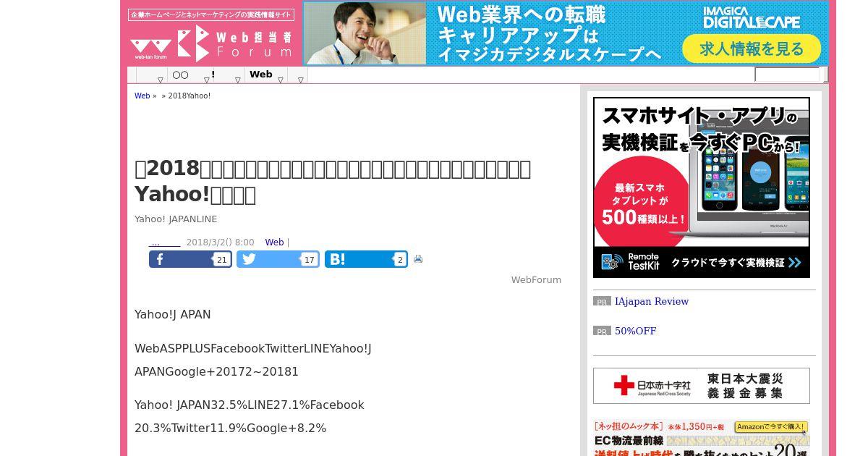Click the site tagline above the logo
This screenshot has width=868, height=456.
tap(211, 14)
